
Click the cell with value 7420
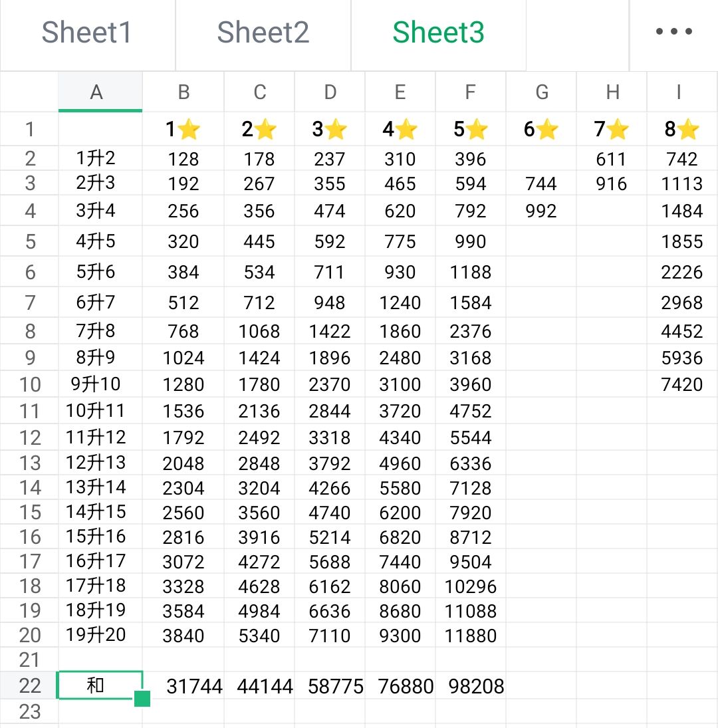coord(682,384)
